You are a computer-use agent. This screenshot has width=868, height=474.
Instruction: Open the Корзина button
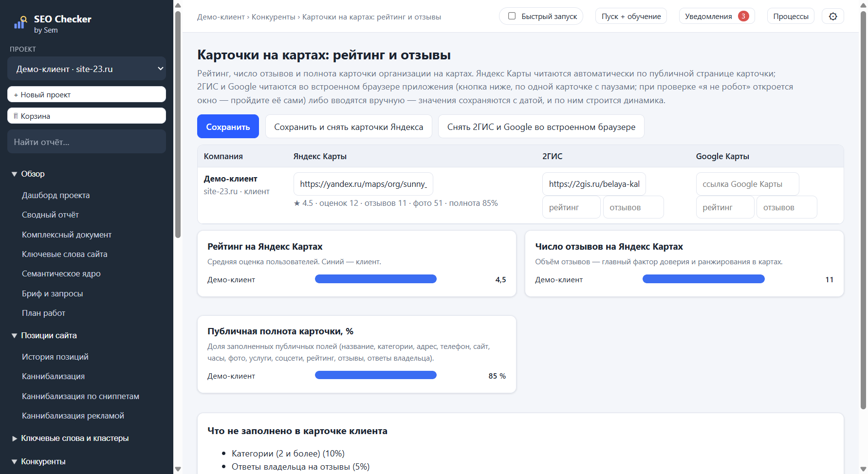87,116
